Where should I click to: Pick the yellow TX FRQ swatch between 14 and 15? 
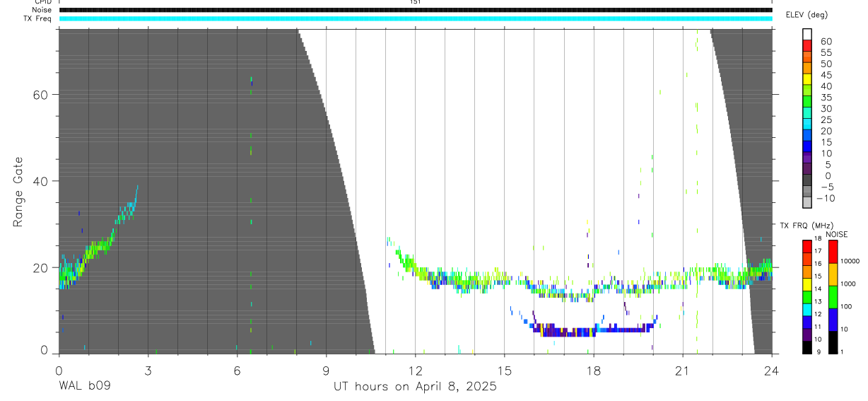807,284
